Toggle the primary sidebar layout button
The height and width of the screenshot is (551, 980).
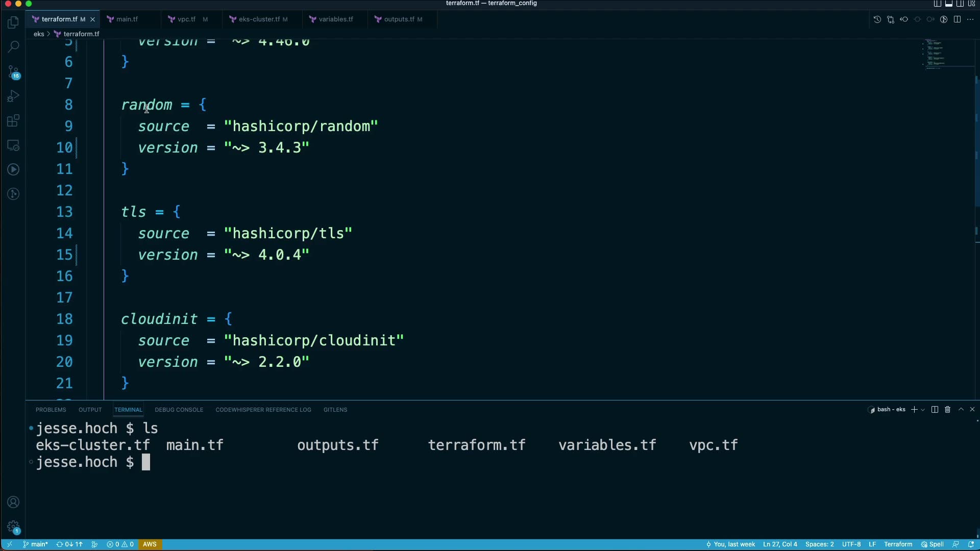point(938,4)
